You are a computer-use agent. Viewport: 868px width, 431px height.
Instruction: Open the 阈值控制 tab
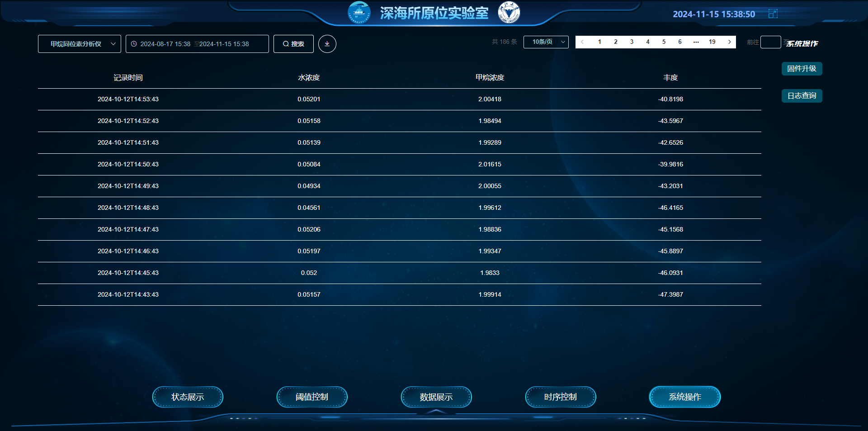(x=312, y=397)
